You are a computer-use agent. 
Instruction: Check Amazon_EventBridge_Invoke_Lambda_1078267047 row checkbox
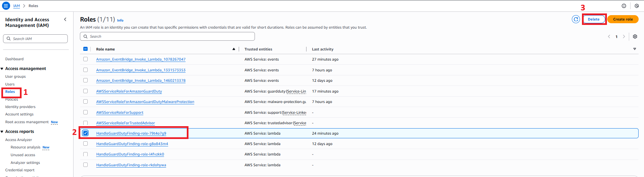coord(85,59)
